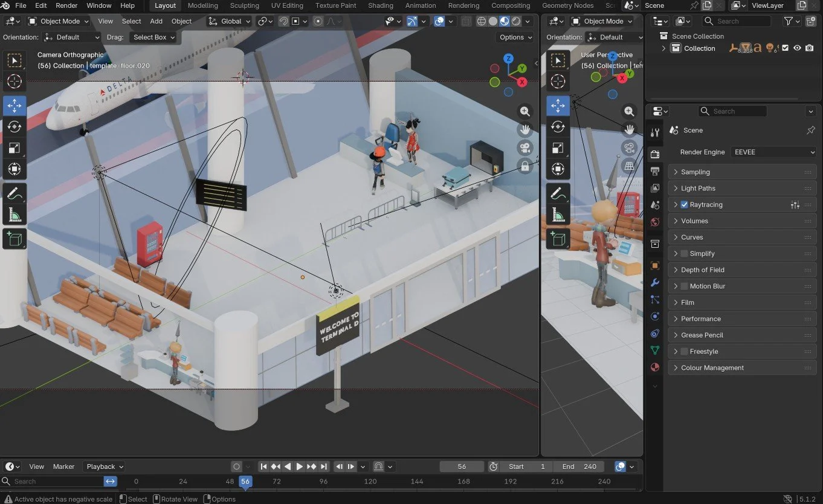This screenshot has width=823, height=504.
Task: Click the current frame 56 timeline marker
Action: point(245,482)
